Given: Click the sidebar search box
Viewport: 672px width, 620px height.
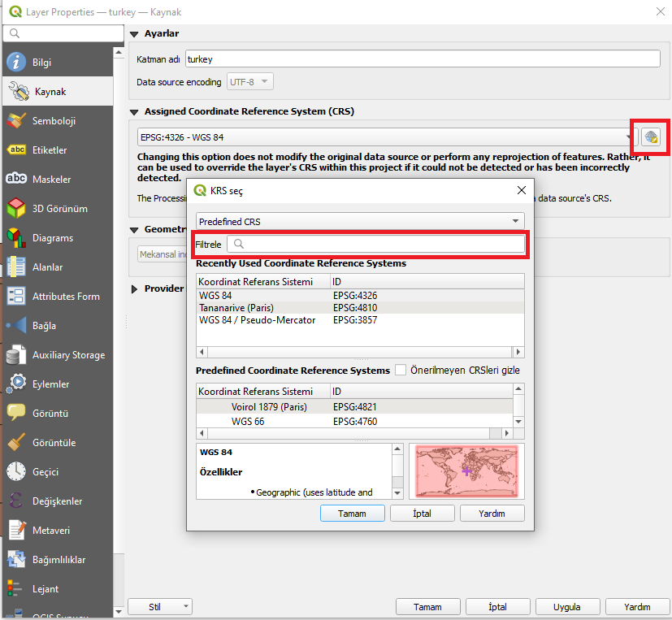Looking at the screenshot, I should point(63,33).
